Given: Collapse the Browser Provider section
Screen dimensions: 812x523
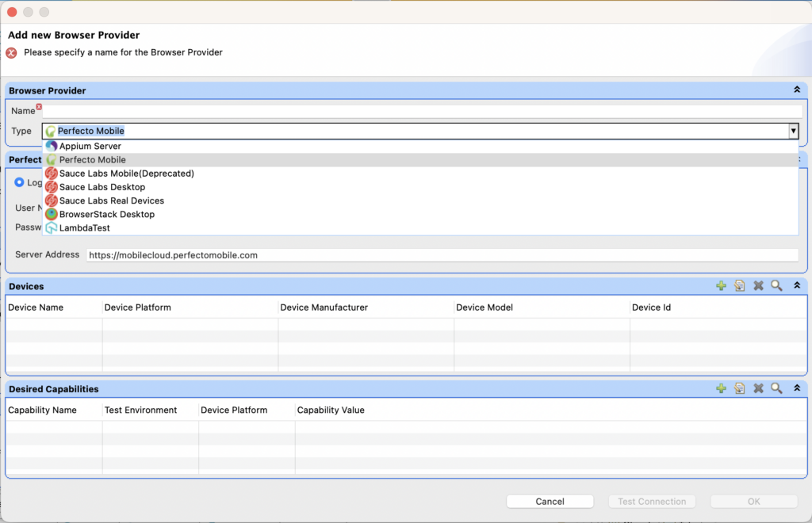Looking at the screenshot, I should click(x=799, y=90).
